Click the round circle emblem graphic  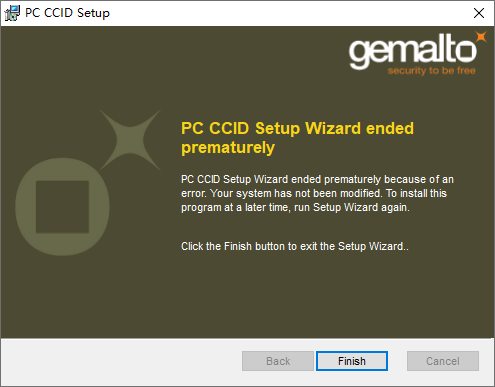pos(62,207)
